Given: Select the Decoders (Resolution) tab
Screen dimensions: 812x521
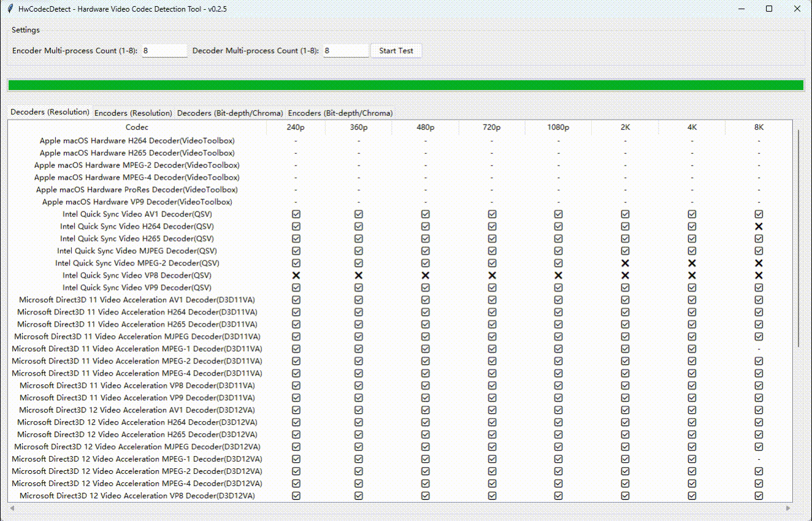Looking at the screenshot, I should pos(50,112).
